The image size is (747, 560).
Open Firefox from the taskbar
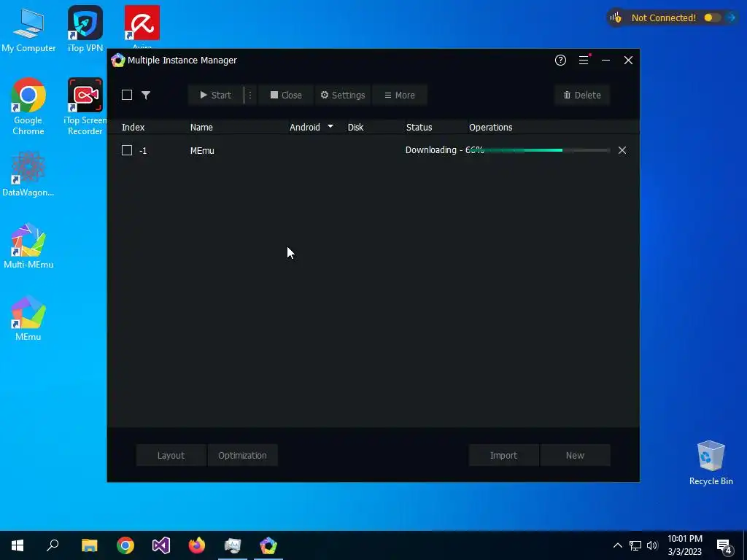[197, 545]
